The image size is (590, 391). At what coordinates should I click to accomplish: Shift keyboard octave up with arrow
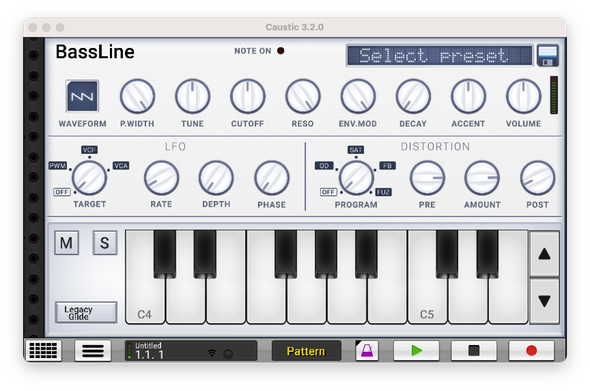544,254
